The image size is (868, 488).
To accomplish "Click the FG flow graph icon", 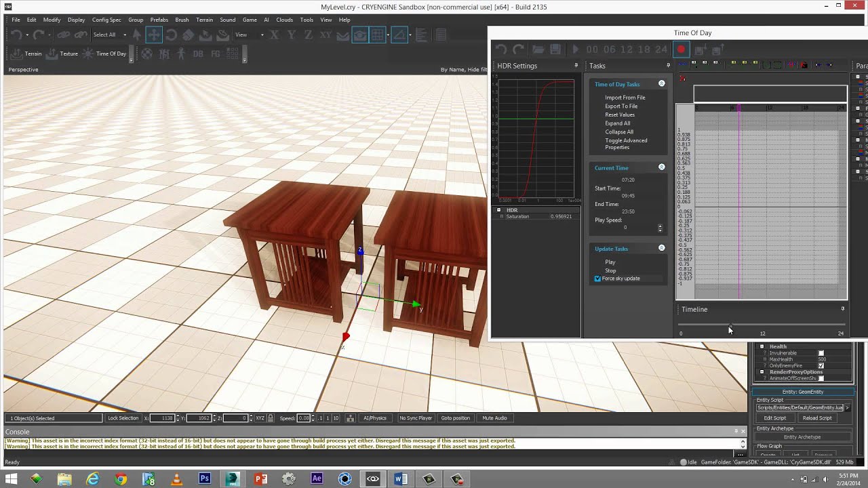I will tap(215, 54).
